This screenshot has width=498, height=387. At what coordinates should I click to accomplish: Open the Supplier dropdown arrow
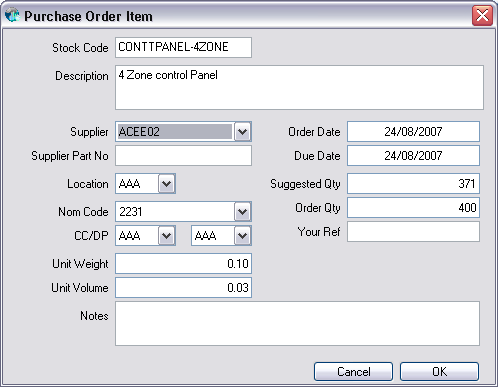(242, 132)
